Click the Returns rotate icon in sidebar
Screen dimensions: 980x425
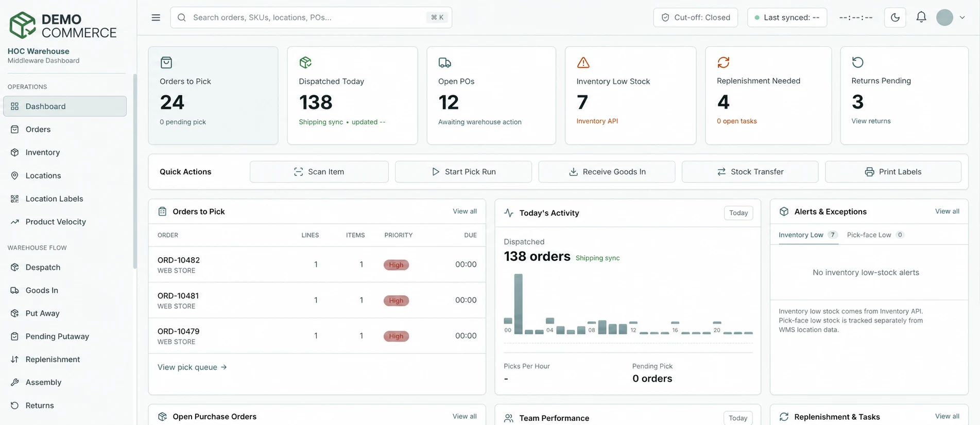pyautogui.click(x=15, y=406)
